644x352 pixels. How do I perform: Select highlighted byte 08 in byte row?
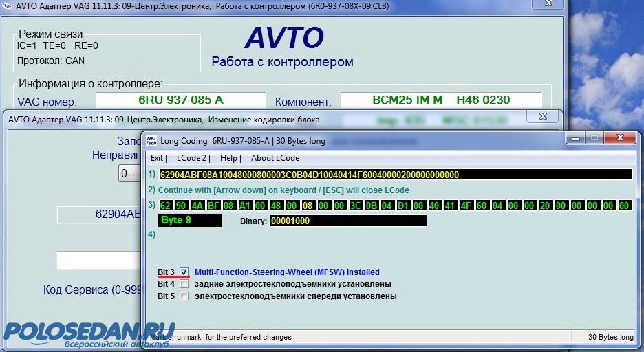[308, 206]
